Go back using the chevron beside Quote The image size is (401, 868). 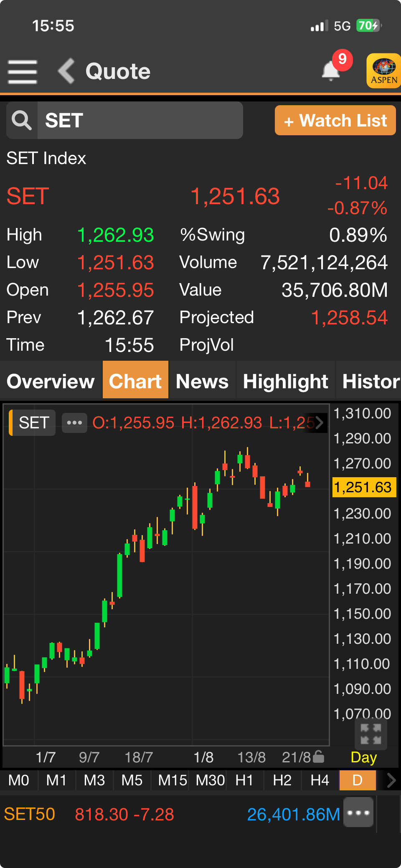(66, 71)
